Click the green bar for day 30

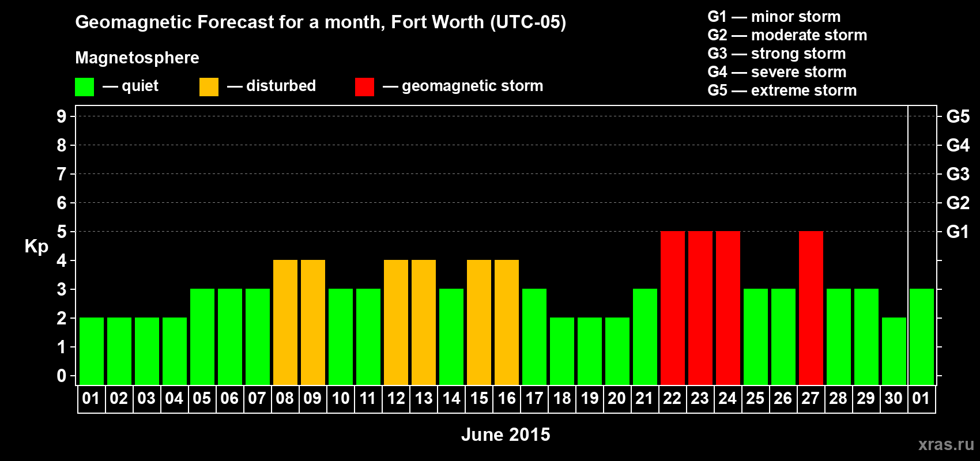(x=894, y=351)
